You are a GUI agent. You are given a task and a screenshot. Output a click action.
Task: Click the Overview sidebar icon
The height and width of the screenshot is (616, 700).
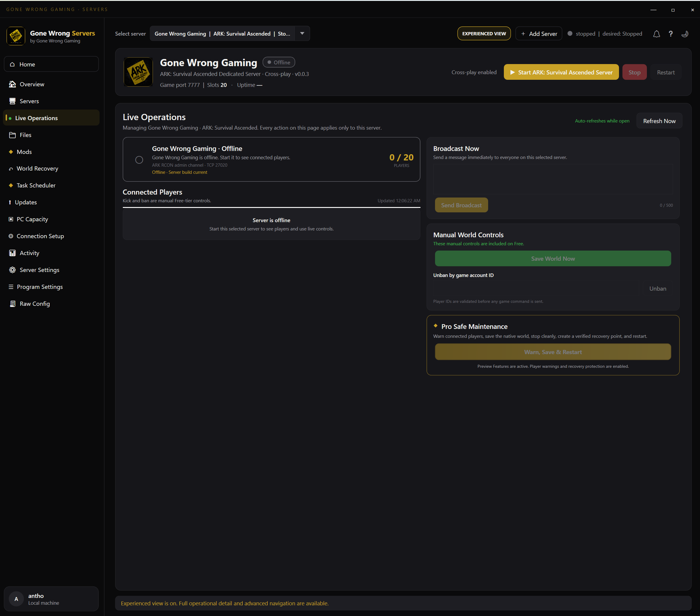click(x=12, y=84)
